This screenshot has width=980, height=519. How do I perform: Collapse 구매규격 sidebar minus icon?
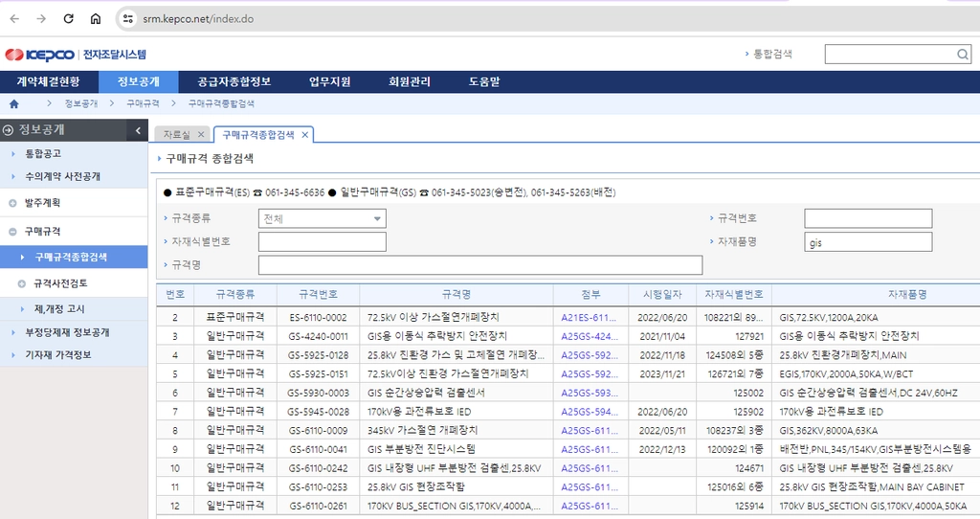tap(12, 232)
